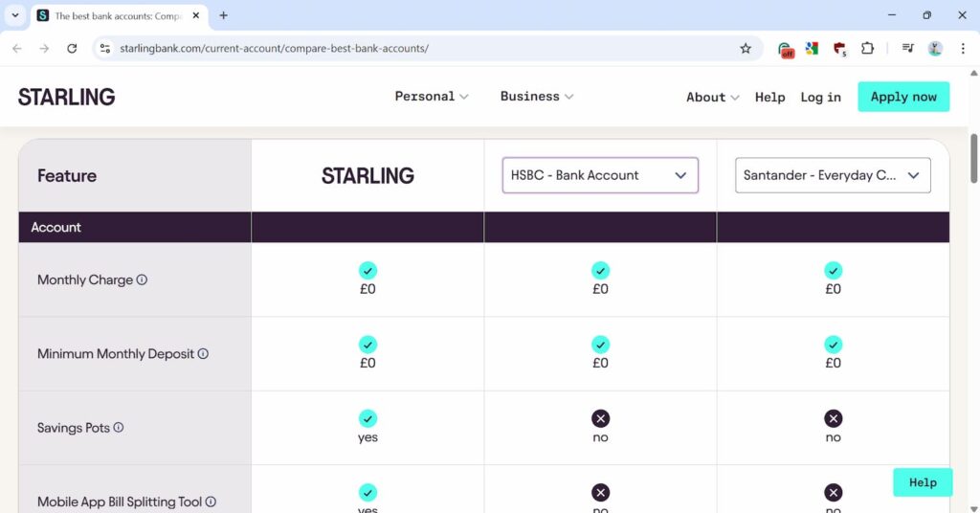This screenshot has height=513, width=980.
Task: Click the scrollbar down arrow
Action: pos(973,508)
